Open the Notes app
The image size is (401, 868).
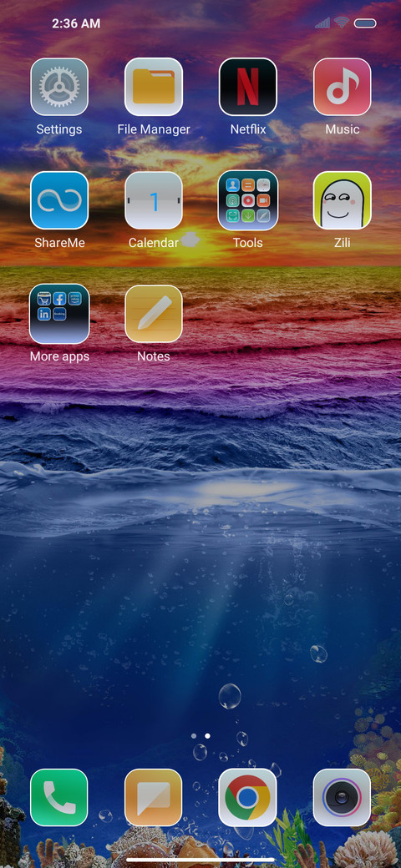154,314
